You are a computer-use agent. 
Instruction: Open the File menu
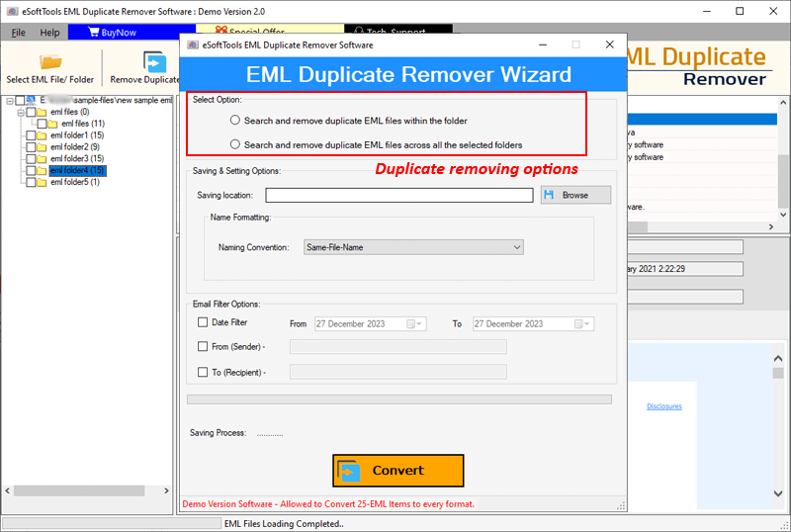click(18, 33)
